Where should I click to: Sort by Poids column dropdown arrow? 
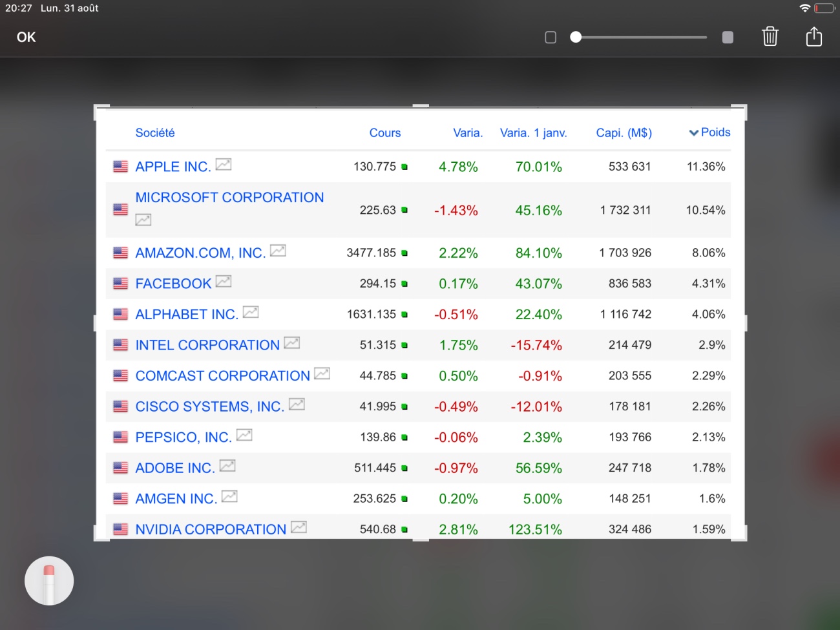point(693,133)
